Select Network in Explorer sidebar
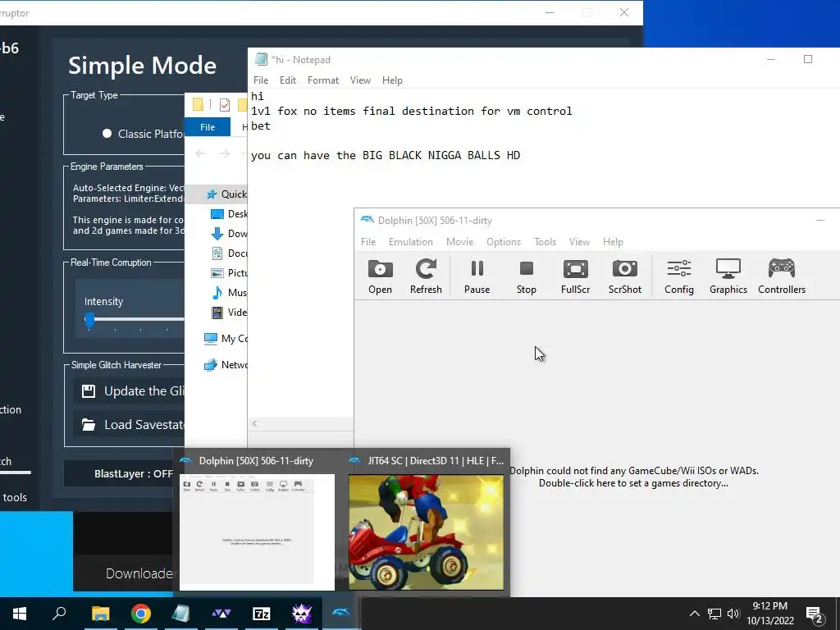The width and height of the screenshot is (840, 630). 226,365
